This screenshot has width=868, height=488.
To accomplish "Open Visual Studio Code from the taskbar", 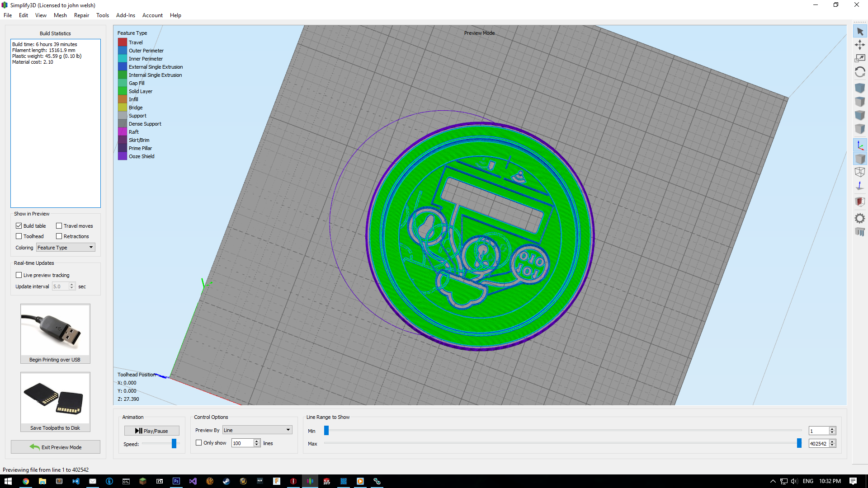I will pyautogui.click(x=76, y=481).
